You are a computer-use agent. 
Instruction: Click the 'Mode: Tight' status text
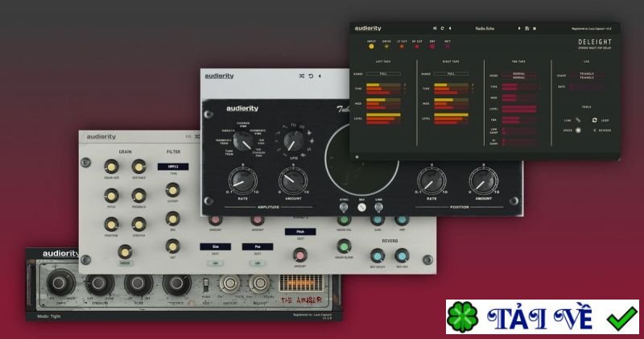coord(49,316)
